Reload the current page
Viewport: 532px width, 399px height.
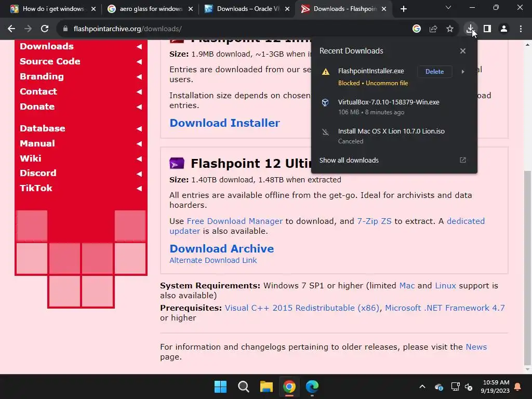click(45, 29)
